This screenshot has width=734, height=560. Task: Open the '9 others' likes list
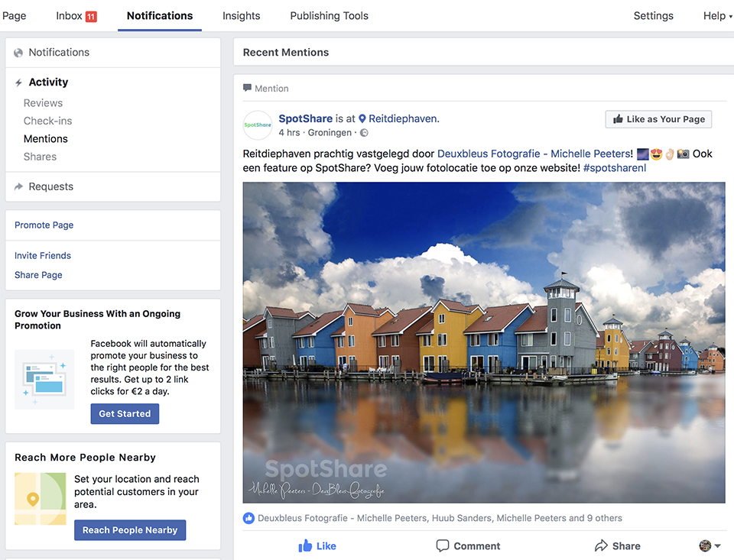(604, 518)
